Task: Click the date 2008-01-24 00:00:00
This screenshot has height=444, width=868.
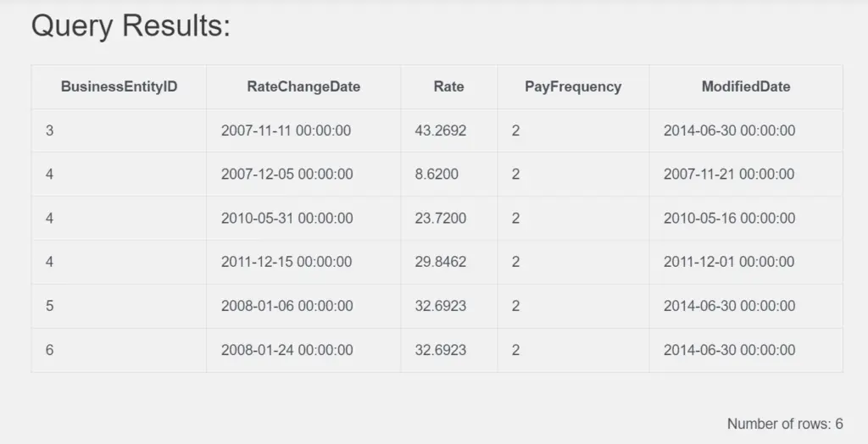Action: pos(287,350)
